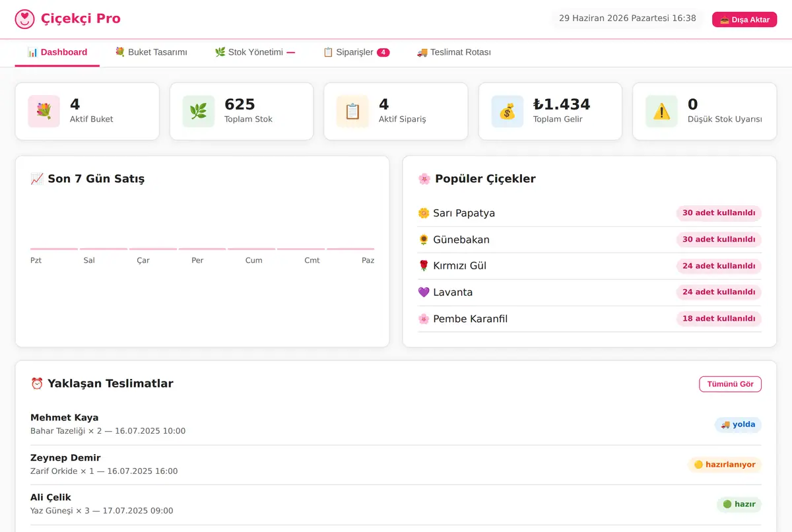Switch to the Buket Tasarımı tab

pyautogui.click(x=151, y=52)
